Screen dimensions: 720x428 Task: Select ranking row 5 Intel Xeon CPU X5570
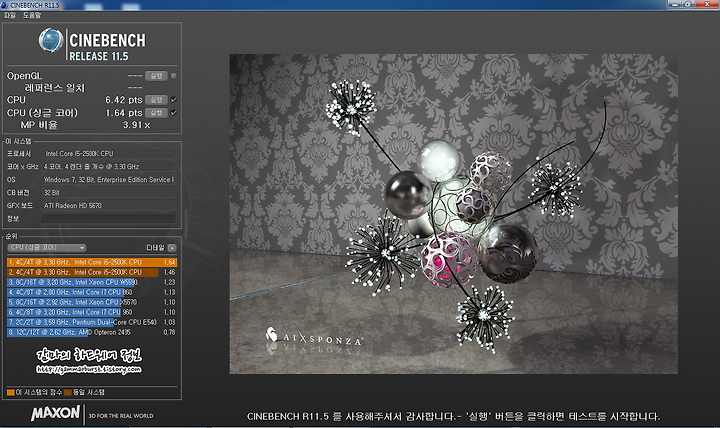click(92, 302)
